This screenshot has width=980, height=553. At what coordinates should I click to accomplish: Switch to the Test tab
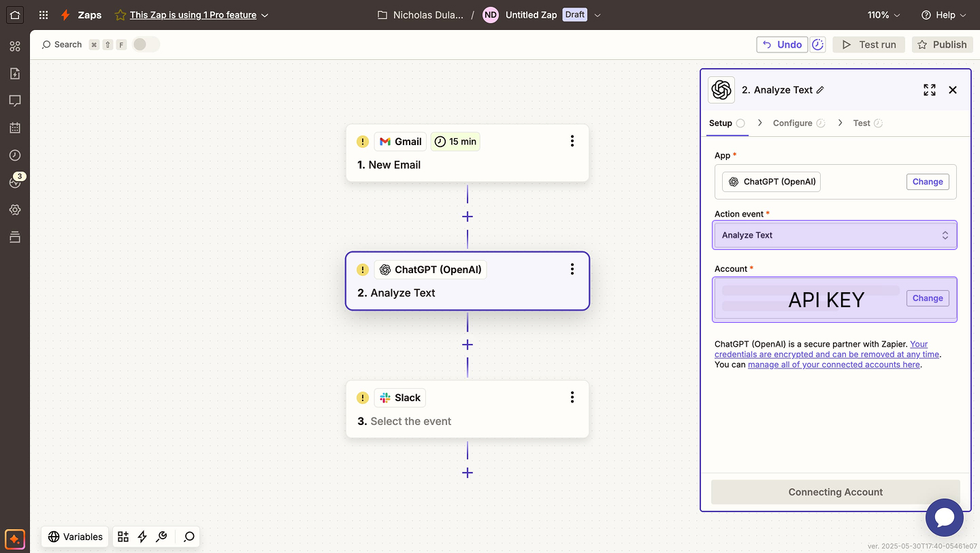coord(868,123)
